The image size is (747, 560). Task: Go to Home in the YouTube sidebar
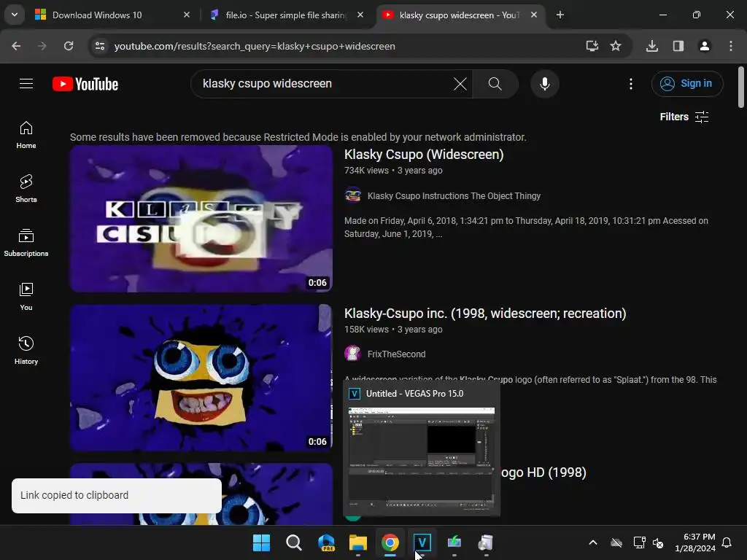26,135
